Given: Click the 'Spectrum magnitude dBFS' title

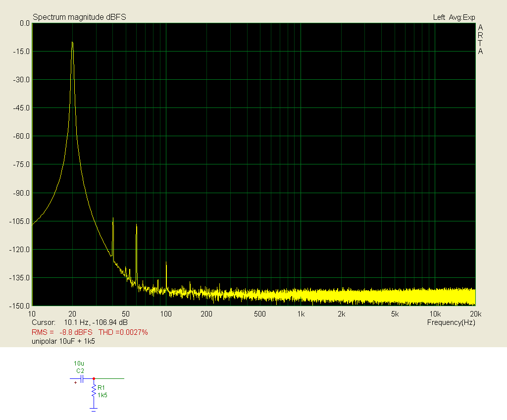Looking at the screenshot, I should (79, 17).
